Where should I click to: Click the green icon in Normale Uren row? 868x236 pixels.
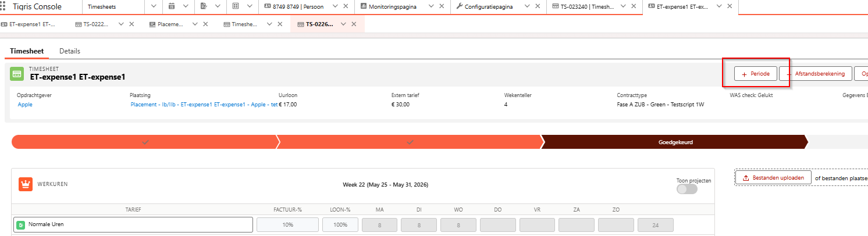point(21,224)
